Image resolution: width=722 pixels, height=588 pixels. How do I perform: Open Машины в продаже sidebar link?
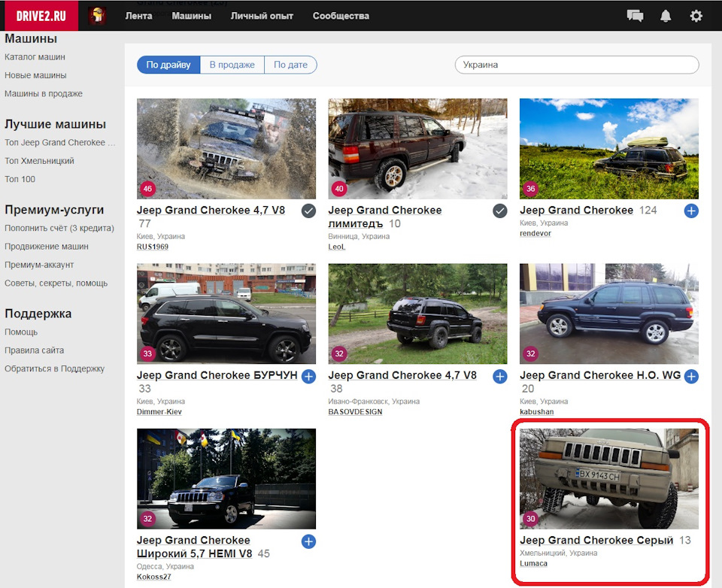44,93
